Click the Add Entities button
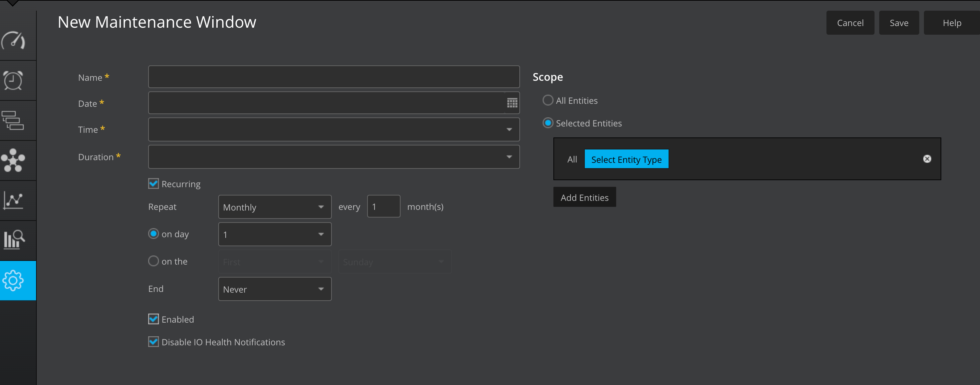Viewport: 980px width, 385px height. (x=584, y=197)
